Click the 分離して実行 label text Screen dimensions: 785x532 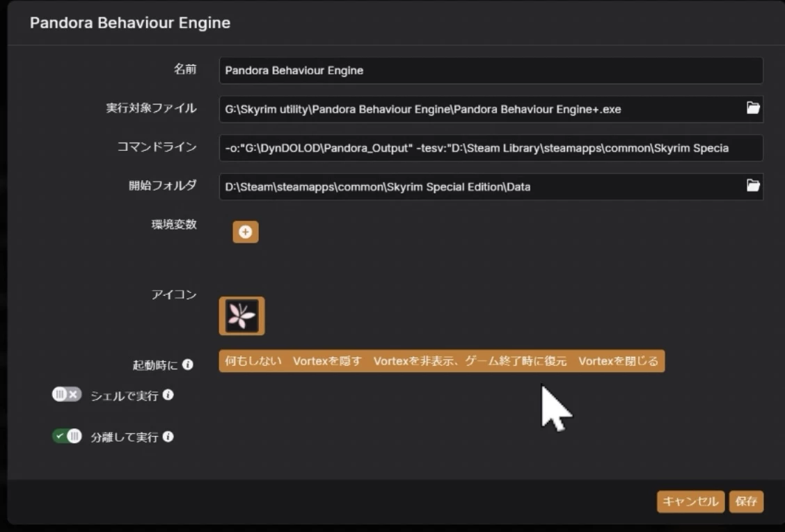(x=124, y=437)
